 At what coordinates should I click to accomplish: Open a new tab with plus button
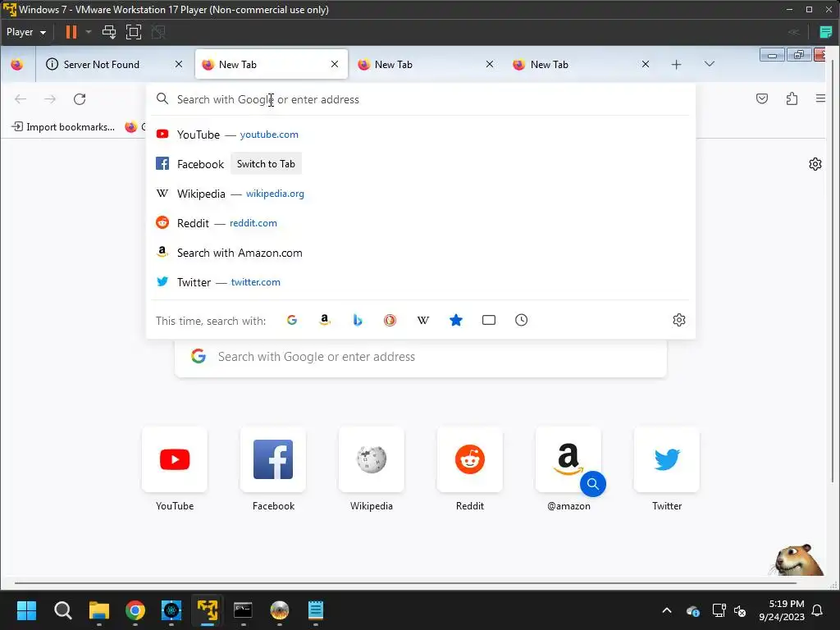[x=676, y=64]
